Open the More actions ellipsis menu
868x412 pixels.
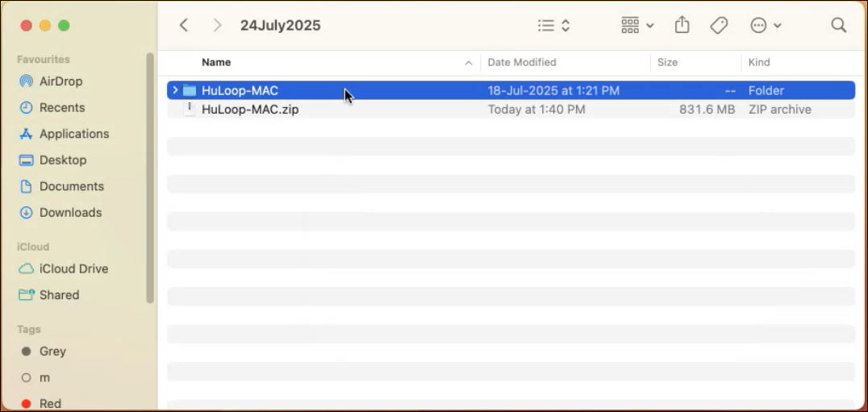(x=766, y=26)
